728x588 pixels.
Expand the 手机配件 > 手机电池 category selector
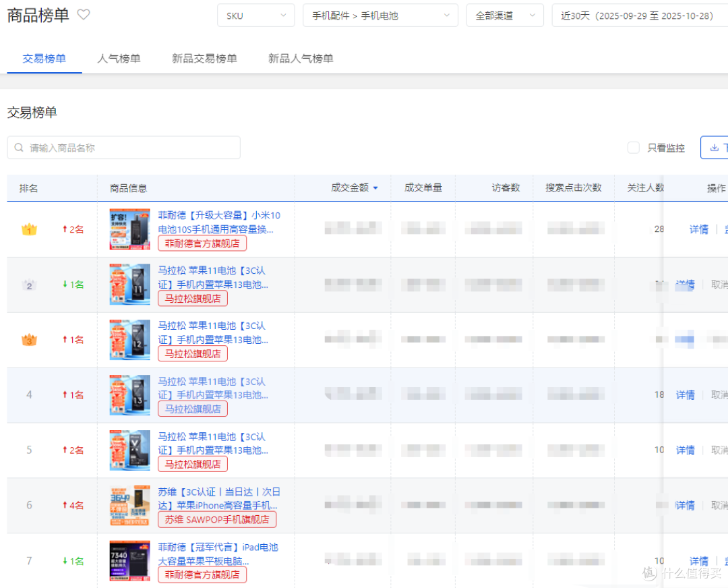380,16
